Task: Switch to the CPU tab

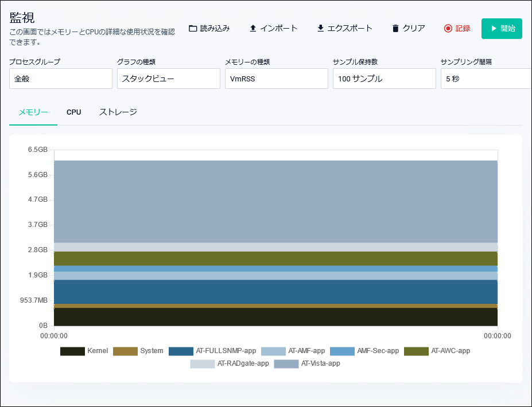Action: point(73,112)
